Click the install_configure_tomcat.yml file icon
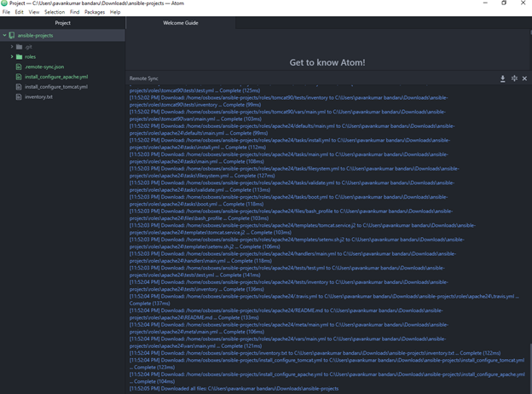532x394 pixels. pos(19,87)
